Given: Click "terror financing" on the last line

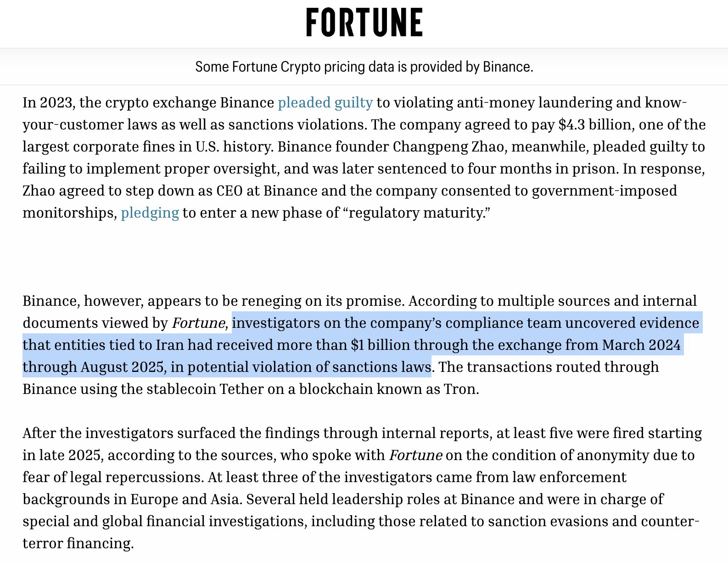Looking at the screenshot, I should (x=78, y=544).
